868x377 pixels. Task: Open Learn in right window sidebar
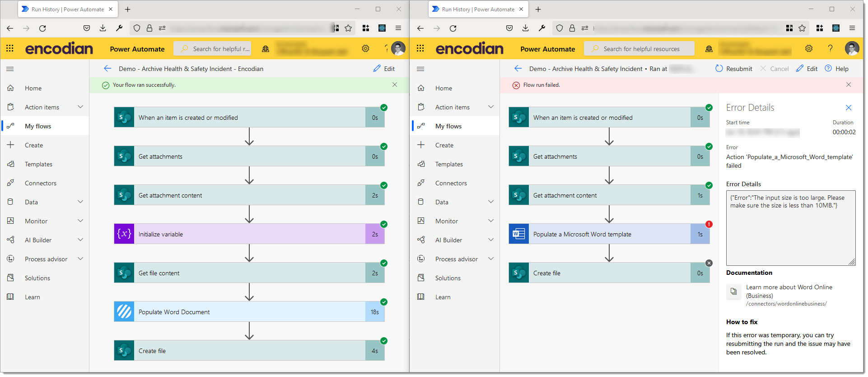pos(455,297)
